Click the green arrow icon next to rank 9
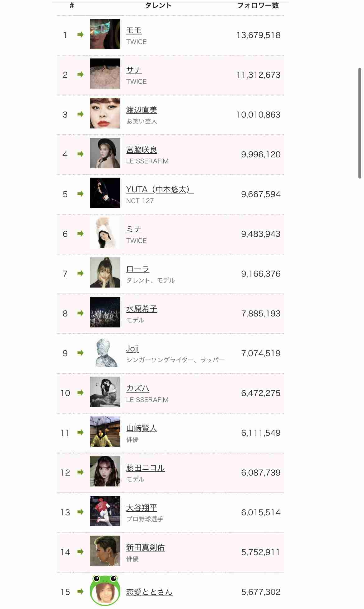Viewport: 364px width, 609px height. tap(81, 353)
